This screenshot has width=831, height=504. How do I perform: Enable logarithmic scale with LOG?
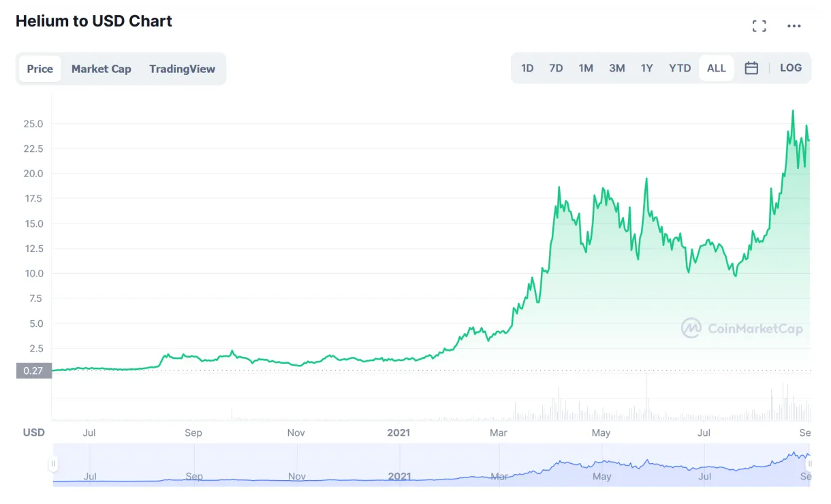click(791, 68)
